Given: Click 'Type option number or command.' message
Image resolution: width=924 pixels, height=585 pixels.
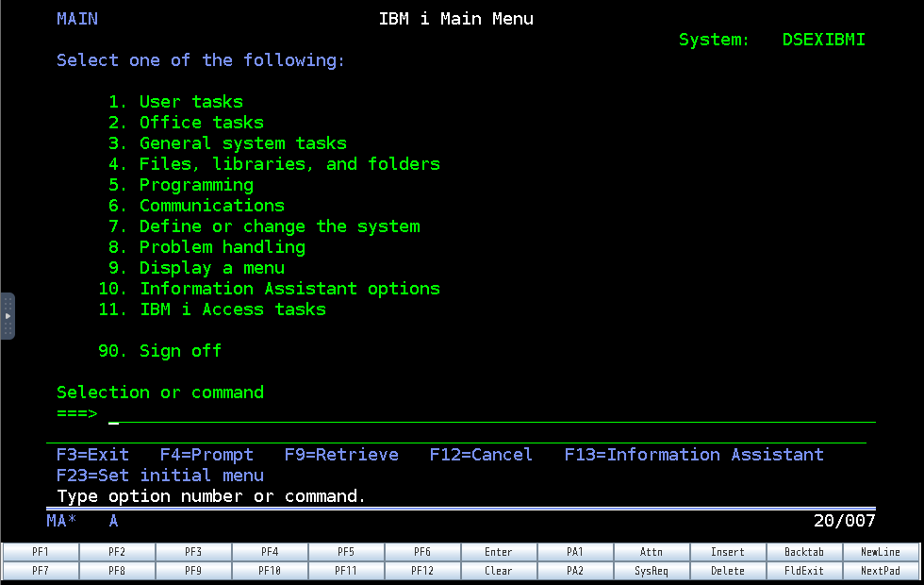Looking at the screenshot, I should (x=211, y=496).
